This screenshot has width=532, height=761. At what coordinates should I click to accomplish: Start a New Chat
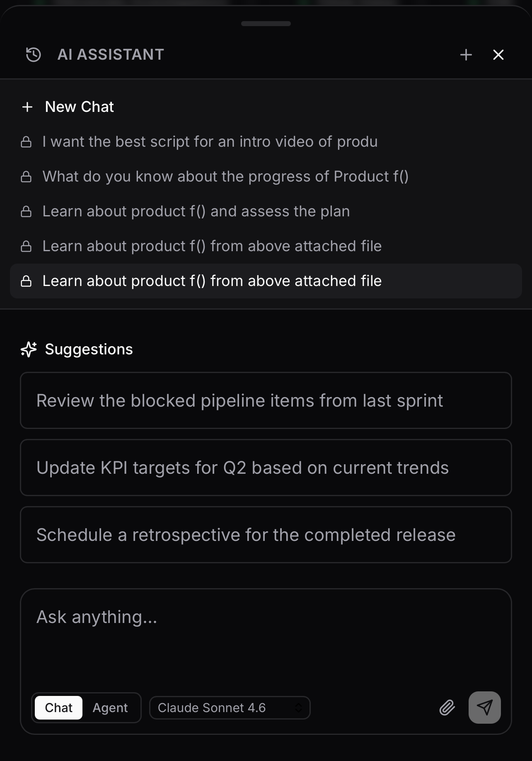80,107
